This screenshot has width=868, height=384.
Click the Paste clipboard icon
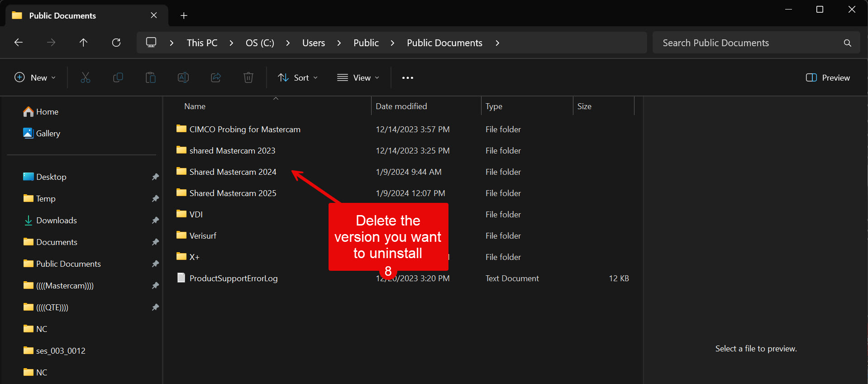click(x=151, y=77)
